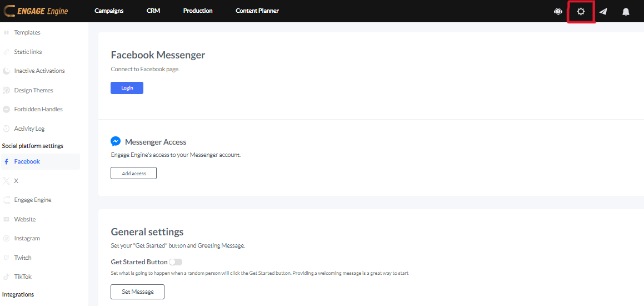
Task: Click the Inactive Activations moon icon
Action: (x=6, y=71)
